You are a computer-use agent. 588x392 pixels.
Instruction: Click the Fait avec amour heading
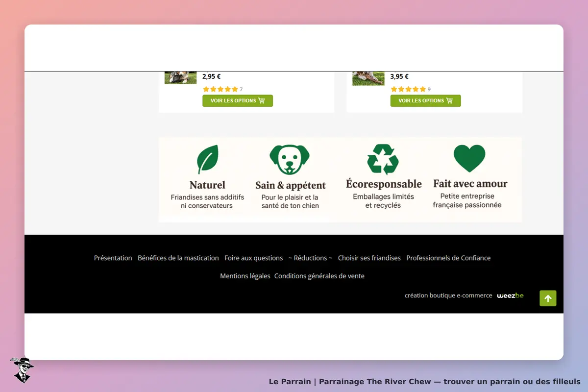click(470, 184)
